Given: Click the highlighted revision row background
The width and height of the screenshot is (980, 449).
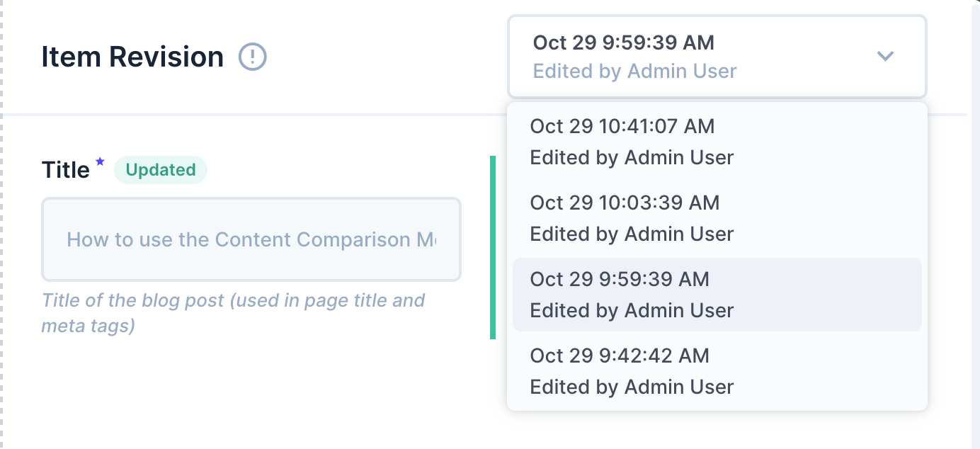Looking at the screenshot, I should 717,295.
